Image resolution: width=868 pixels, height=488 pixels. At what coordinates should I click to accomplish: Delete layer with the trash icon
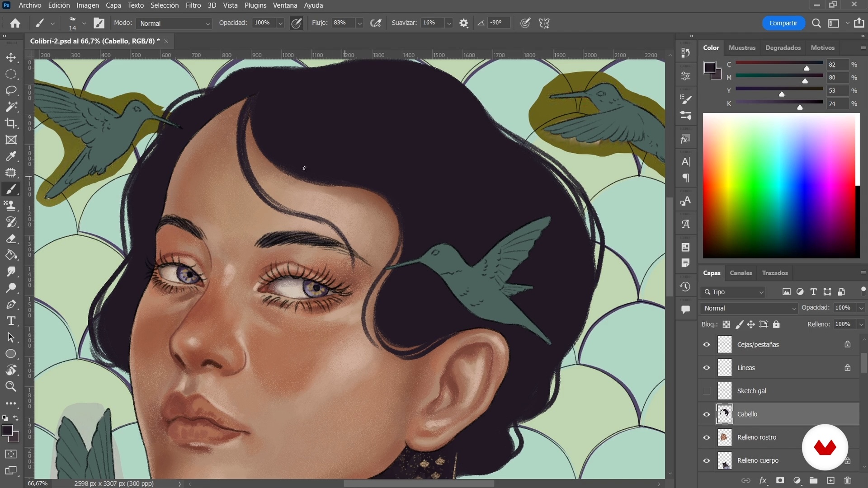point(848,480)
